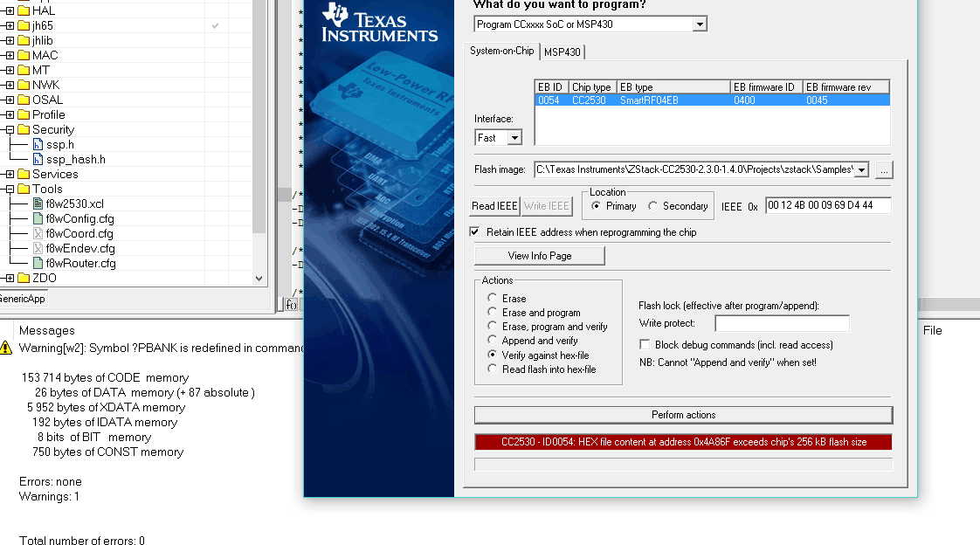Image resolution: width=980 pixels, height=545 pixels.
Task: Click the f8w2530.xcl linker file icon
Action: 38,204
